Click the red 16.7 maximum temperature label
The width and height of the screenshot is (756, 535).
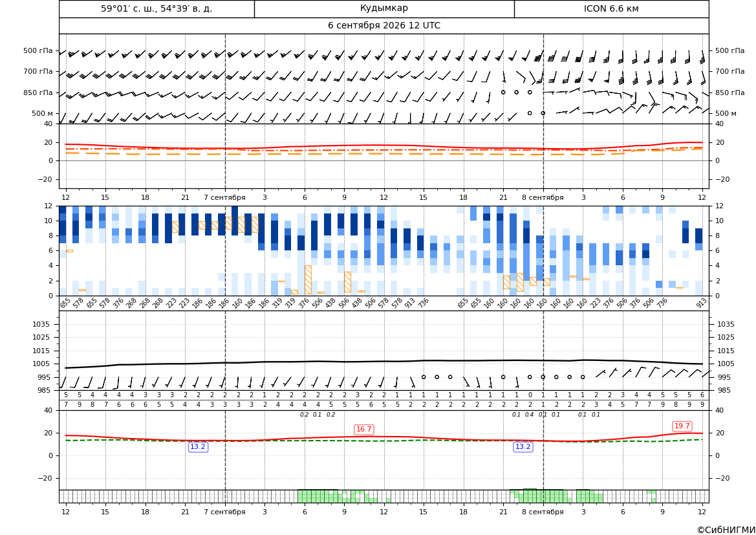coord(363,430)
